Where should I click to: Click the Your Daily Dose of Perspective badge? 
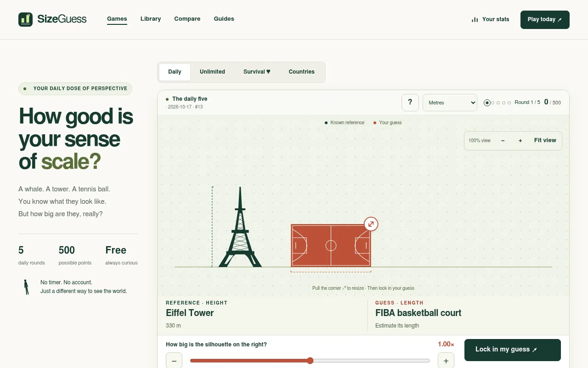coord(75,89)
